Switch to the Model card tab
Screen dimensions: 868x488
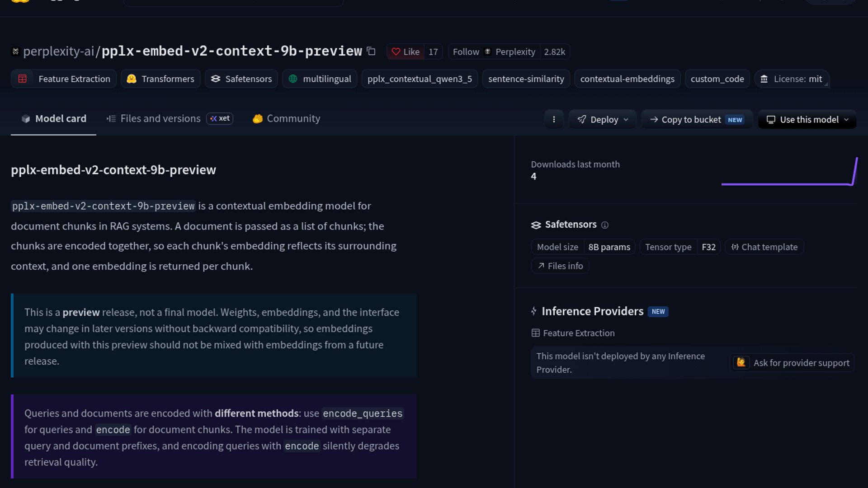53,118
